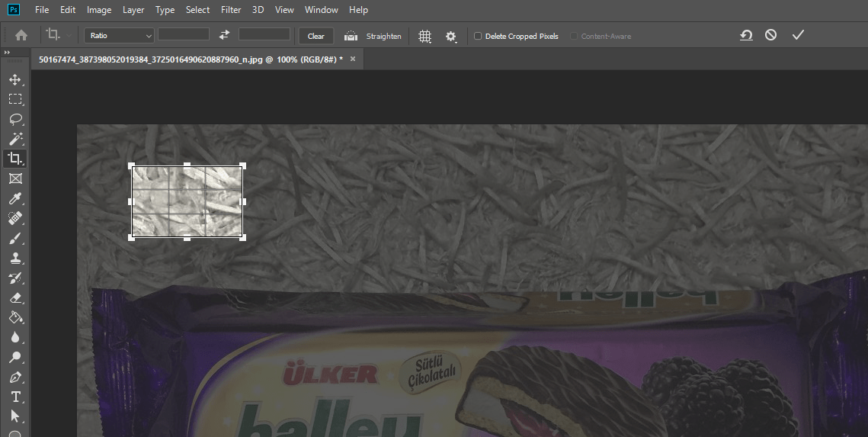Cancel the current crop operation

[x=770, y=35]
